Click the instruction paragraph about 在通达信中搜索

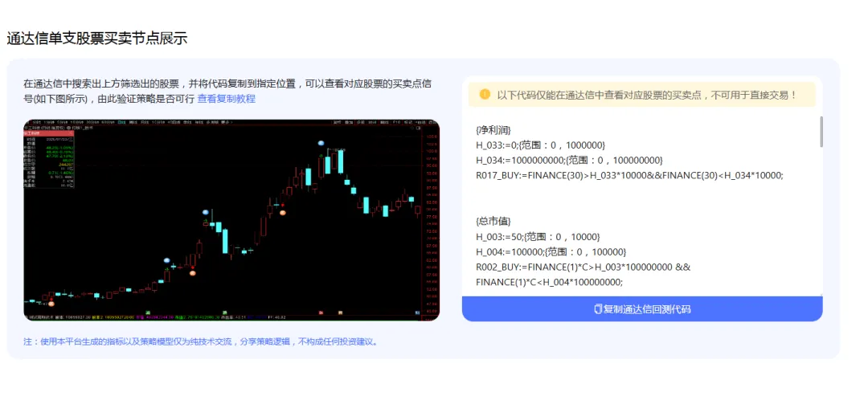click(227, 92)
